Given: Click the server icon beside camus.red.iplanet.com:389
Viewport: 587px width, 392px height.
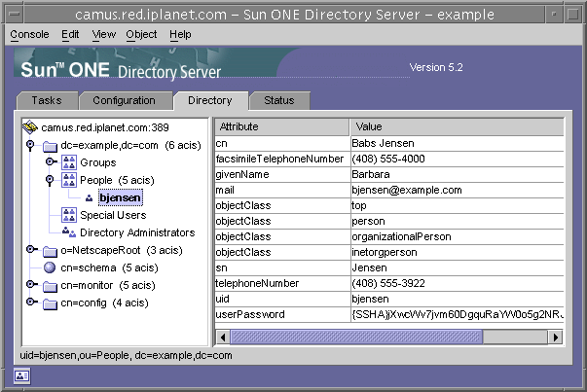Looking at the screenshot, I should (x=29, y=127).
